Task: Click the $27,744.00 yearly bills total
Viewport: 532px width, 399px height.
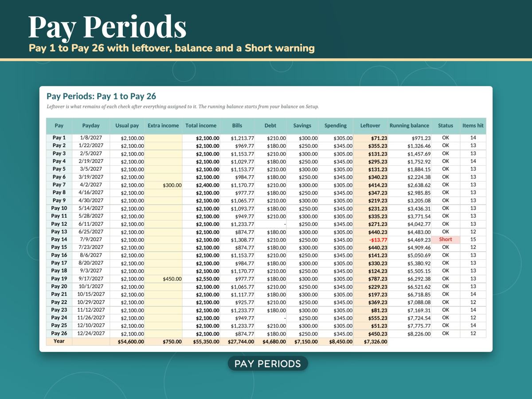Action: [237, 341]
